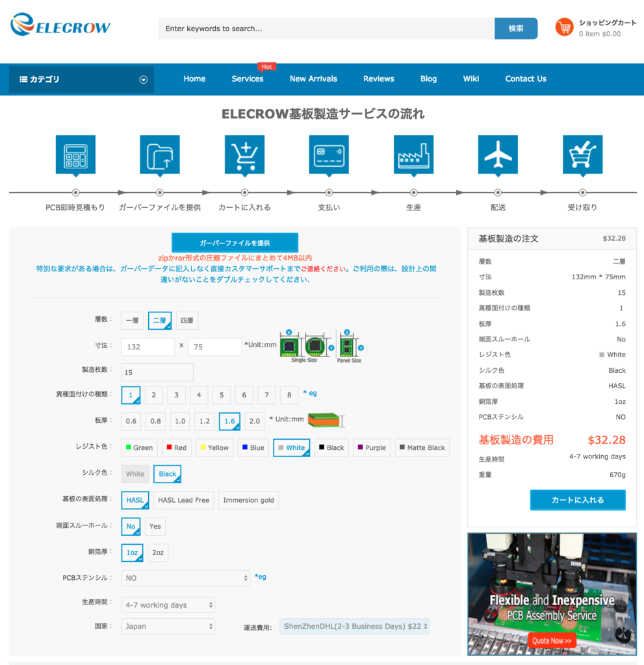644x665 pixels.
Task: Click the board thickness illustration
Action: (326, 420)
